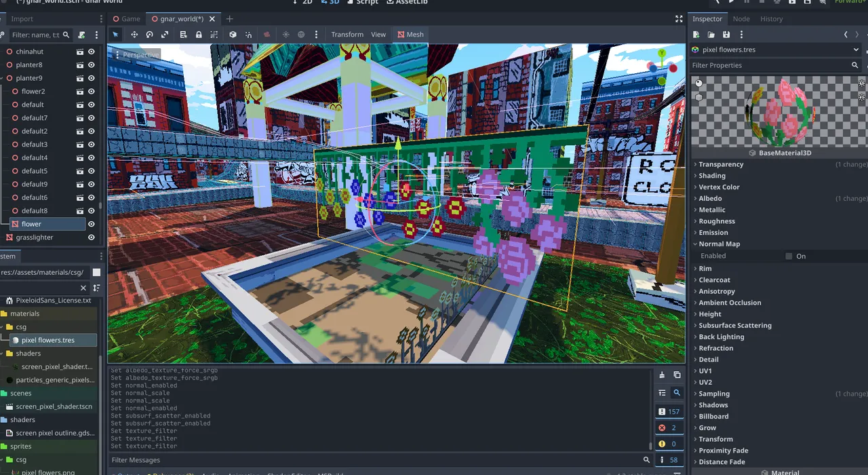Toggle warning messages filter showing 0

coord(669,444)
